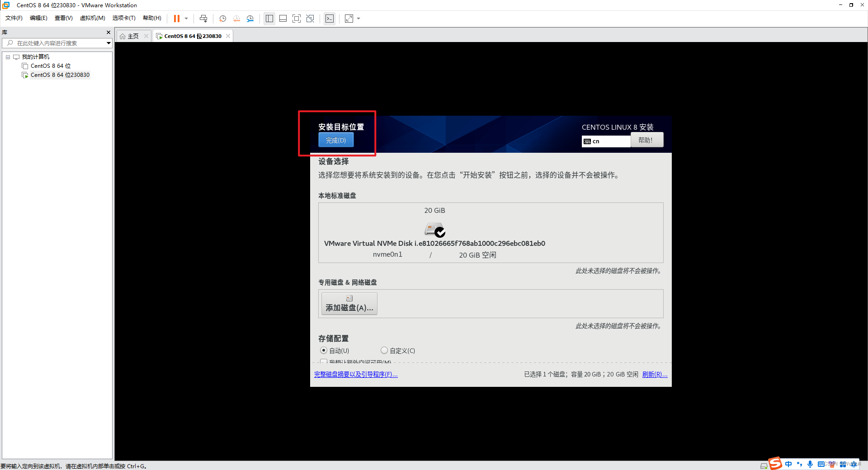The height and width of the screenshot is (470, 868).
Task: Open the 文件(F) menu
Action: point(14,18)
